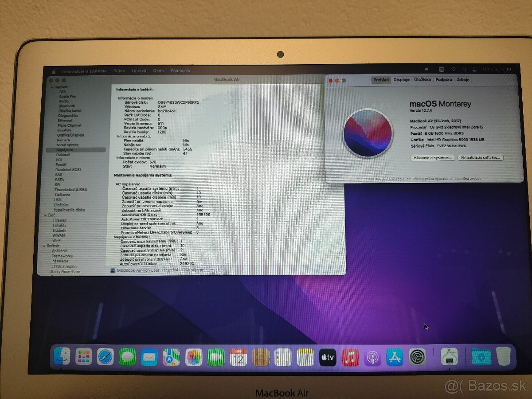Switch to the Displeje tab

[401, 80]
